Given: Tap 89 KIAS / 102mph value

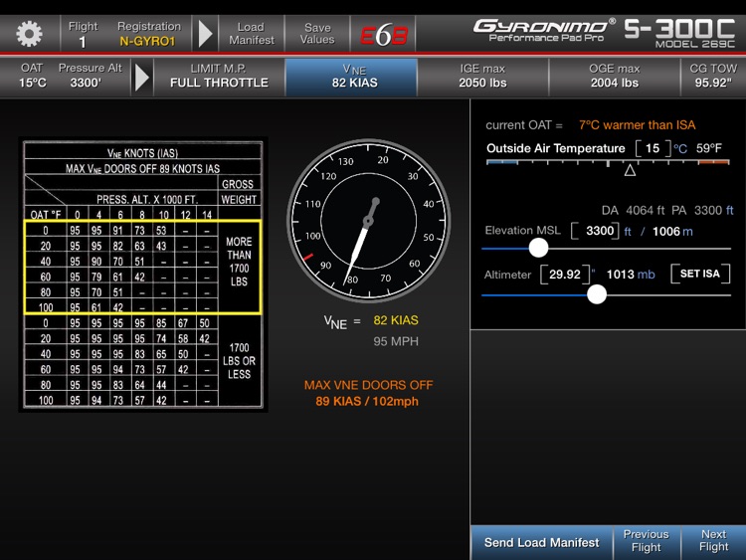Looking at the screenshot, I should click(367, 401).
